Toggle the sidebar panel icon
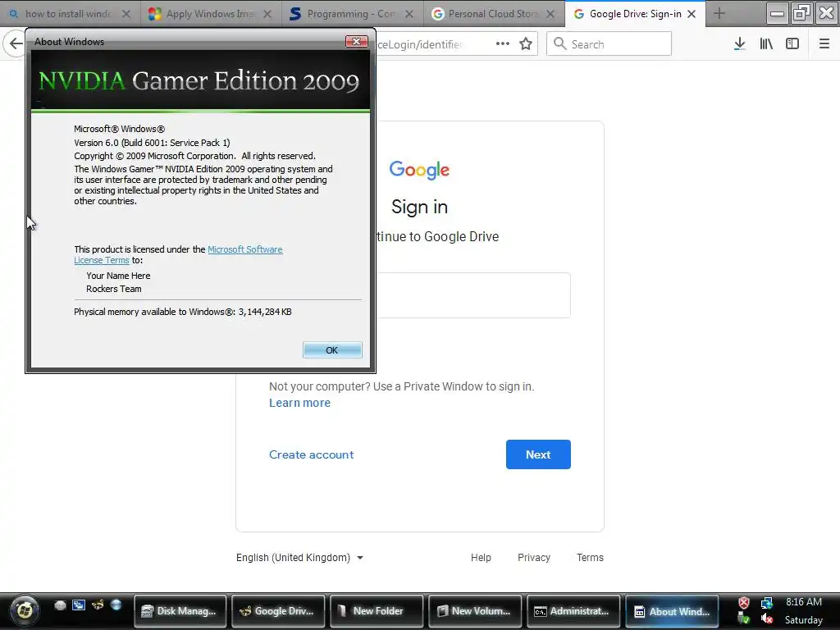The width and height of the screenshot is (840, 630). [792, 44]
